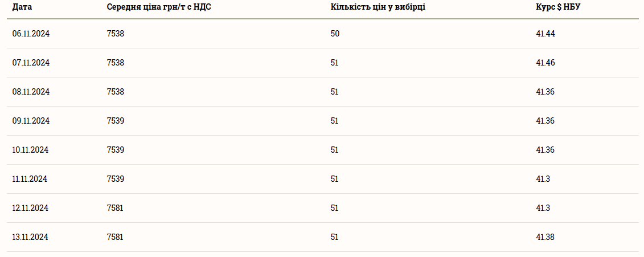Select the date 10.11.2024
This screenshot has width=644, height=257.
pyautogui.click(x=31, y=150)
